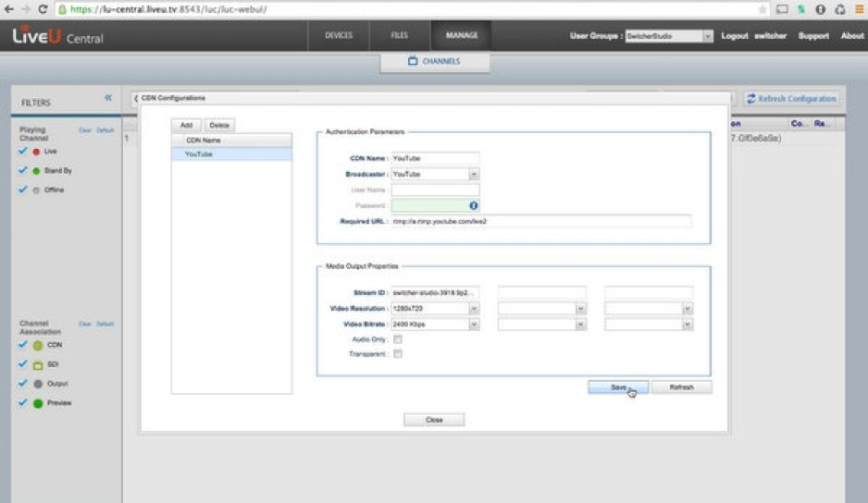
Task: Click the Required URL input field
Action: 541,221
